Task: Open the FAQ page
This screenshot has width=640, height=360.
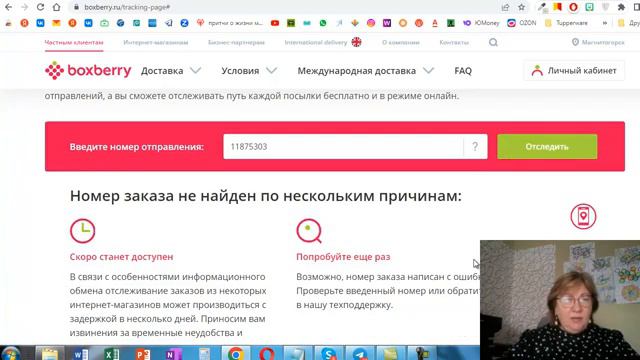Action: pyautogui.click(x=463, y=71)
